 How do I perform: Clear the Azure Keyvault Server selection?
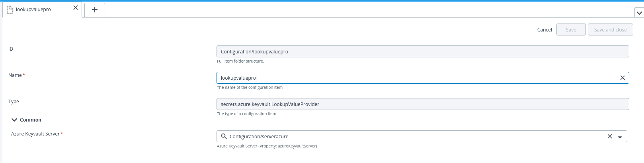point(609,137)
